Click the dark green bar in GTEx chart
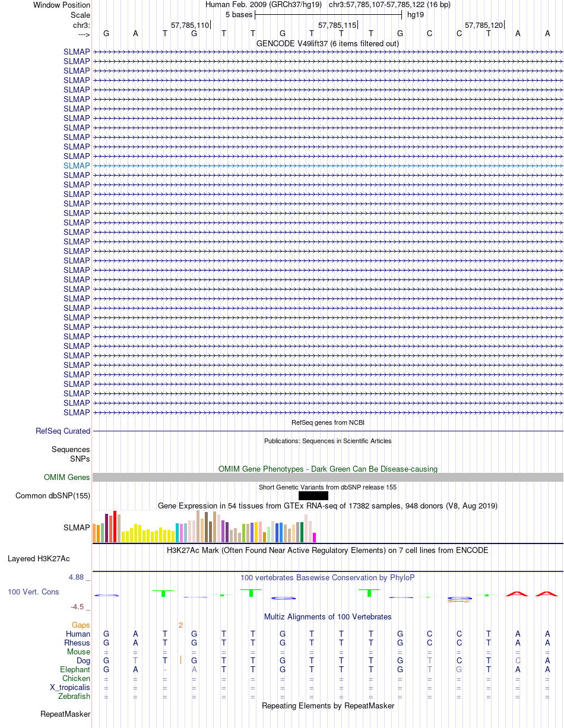The image size is (564, 728). coord(302,532)
